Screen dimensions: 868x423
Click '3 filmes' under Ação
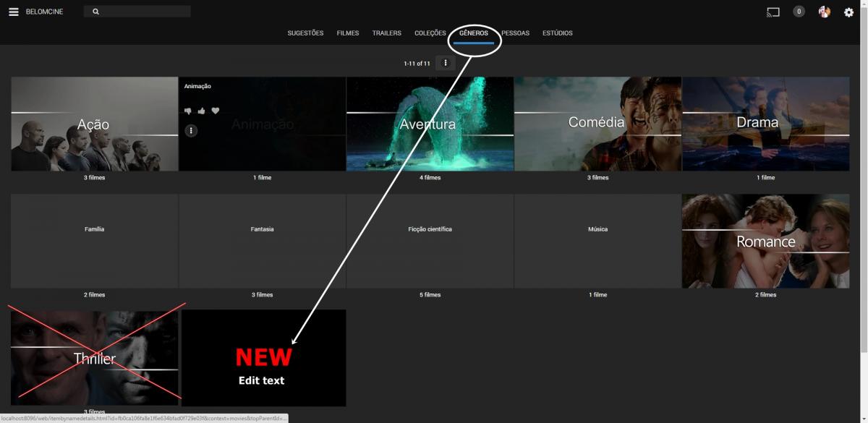95,178
